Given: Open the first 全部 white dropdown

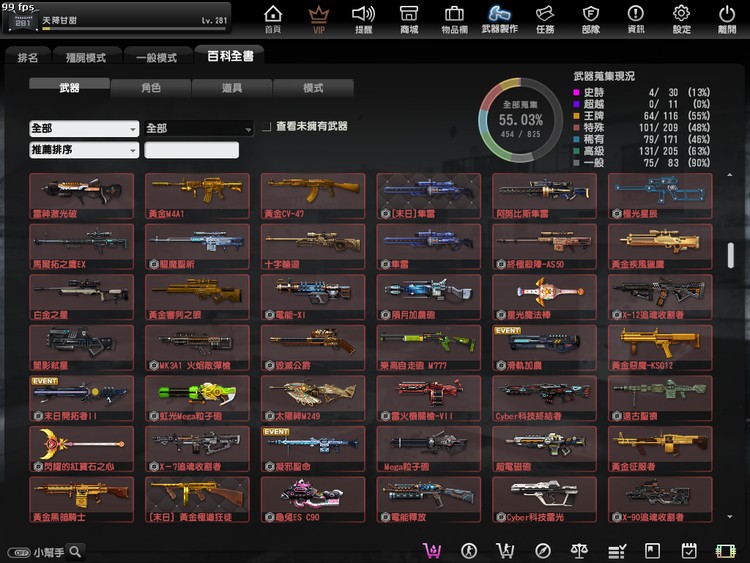Looking at the screenshot, I should (x=84, y=128).
